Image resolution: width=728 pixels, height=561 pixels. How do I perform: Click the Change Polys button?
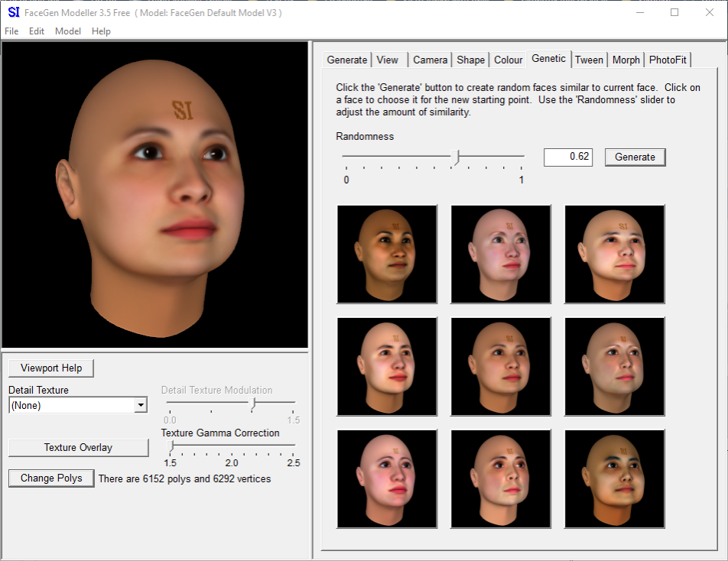pyautogui.click(x=51, y=478)
